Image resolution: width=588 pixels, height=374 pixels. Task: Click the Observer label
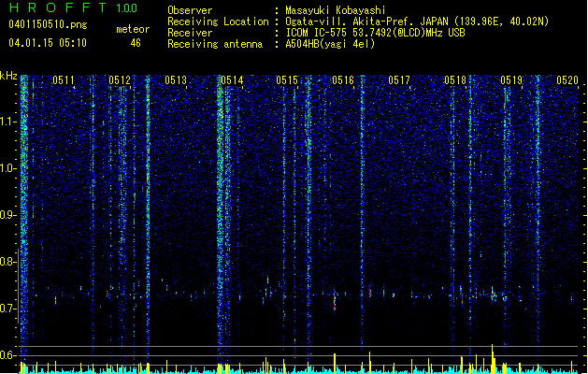point(190,10)
